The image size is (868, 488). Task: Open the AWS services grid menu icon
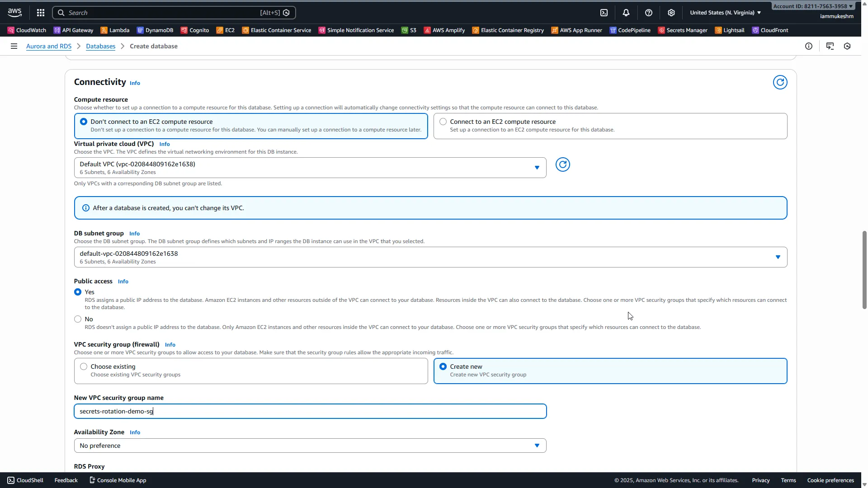pos(40,12)
